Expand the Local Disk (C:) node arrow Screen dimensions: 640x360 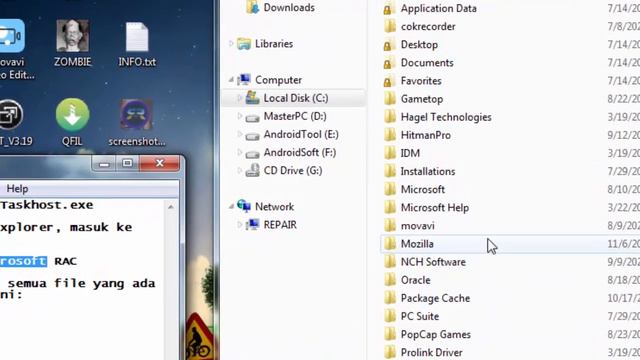pos(240,98)
